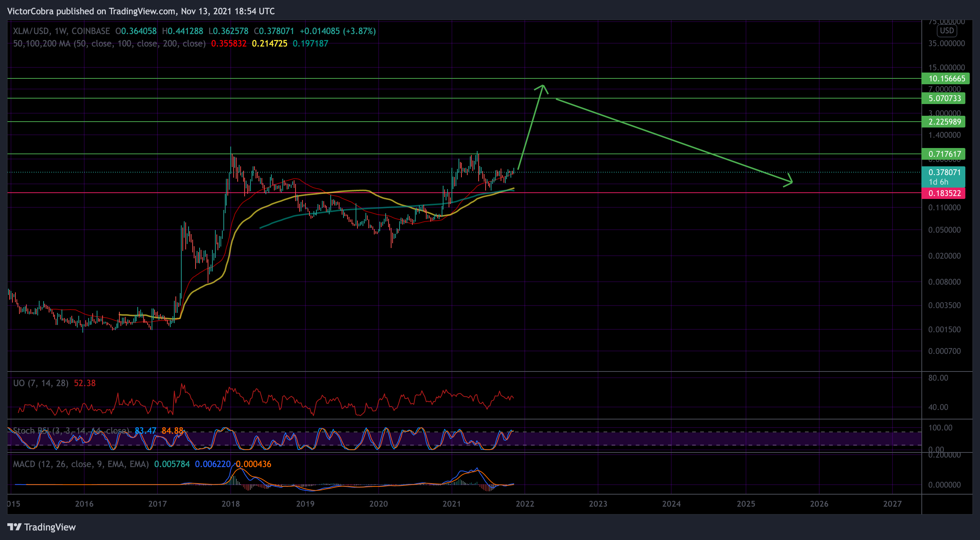The image size is (980, 540).
Task: Click the 40.00 UO scale value
Action: pyautogui.click(x=938, y=407)
